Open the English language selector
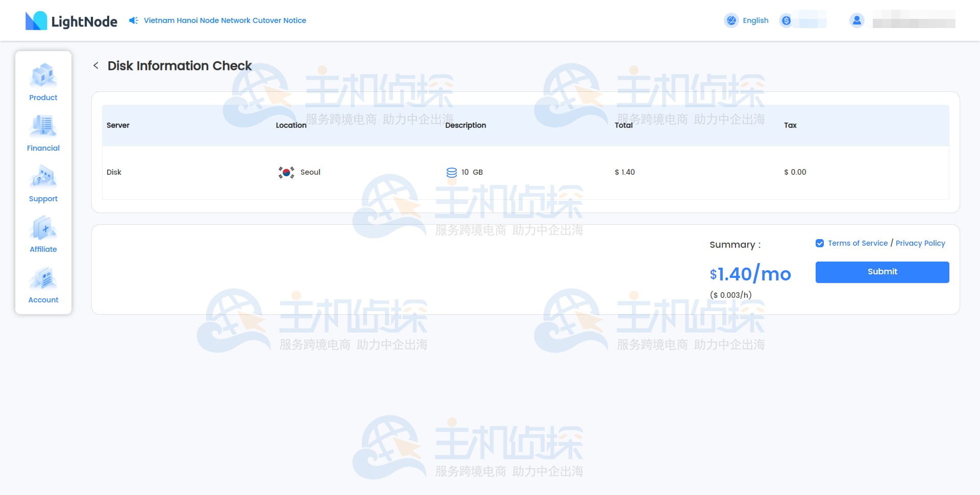This screenshot has width=980, height=495. point(755,20)
